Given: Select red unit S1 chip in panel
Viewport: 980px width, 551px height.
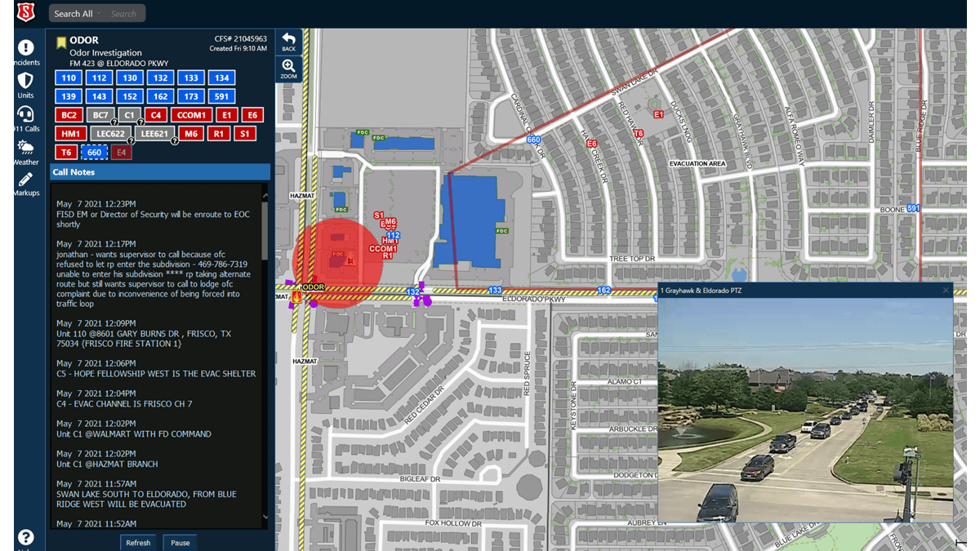Looking at the screenshot, I should 245,134.
